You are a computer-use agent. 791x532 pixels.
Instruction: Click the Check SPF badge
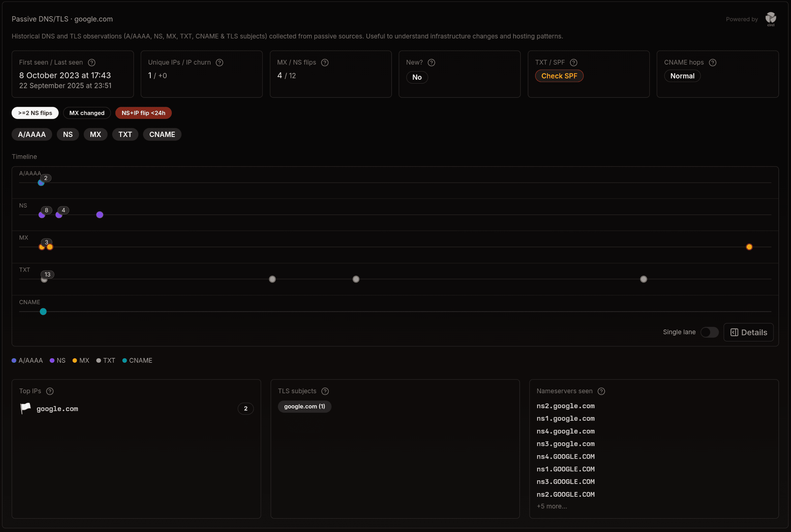point(559,76)
